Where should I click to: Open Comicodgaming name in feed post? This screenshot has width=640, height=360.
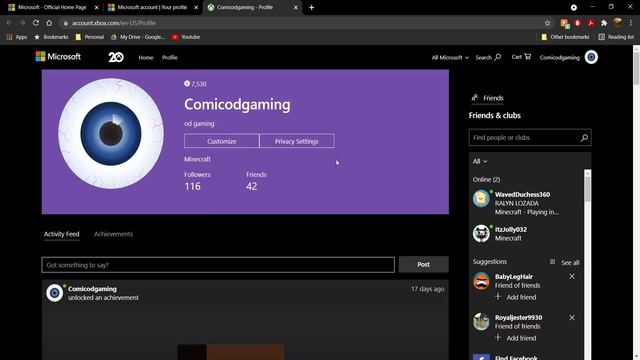(x=92, y=289)
